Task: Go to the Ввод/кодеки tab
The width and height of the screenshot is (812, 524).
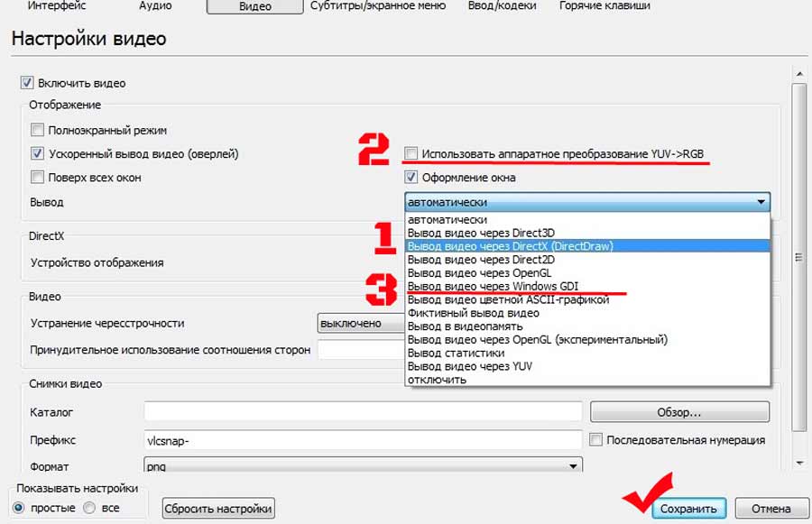Action: (502, 6)
